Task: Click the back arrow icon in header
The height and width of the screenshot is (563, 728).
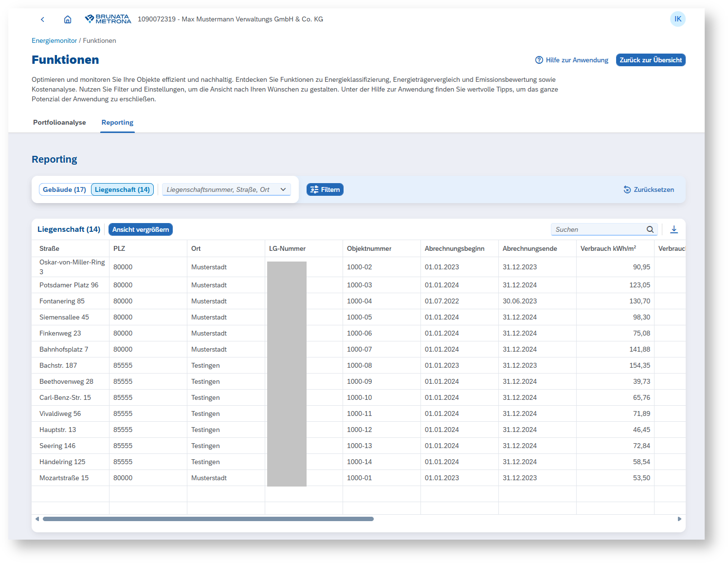Action: [x=42, y=19]
